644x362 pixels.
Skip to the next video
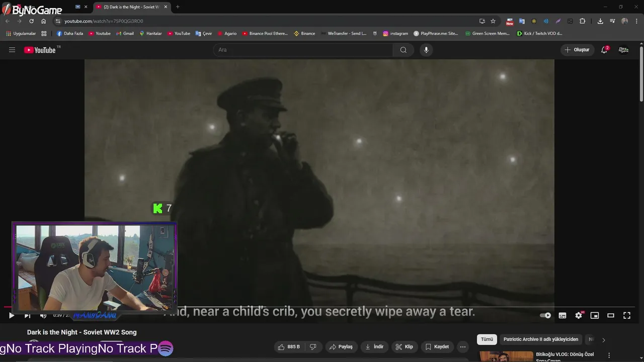27,315
